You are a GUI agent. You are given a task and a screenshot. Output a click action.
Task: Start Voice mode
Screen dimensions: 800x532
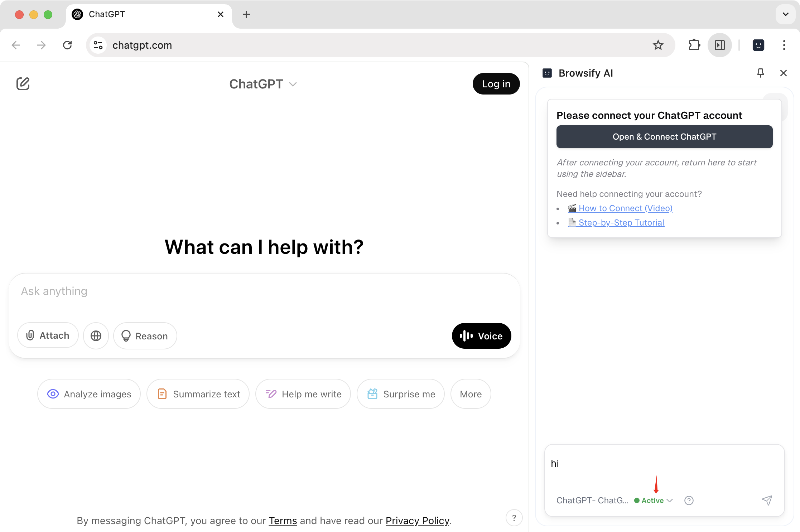pyautogui.click(x=481, y=336)
